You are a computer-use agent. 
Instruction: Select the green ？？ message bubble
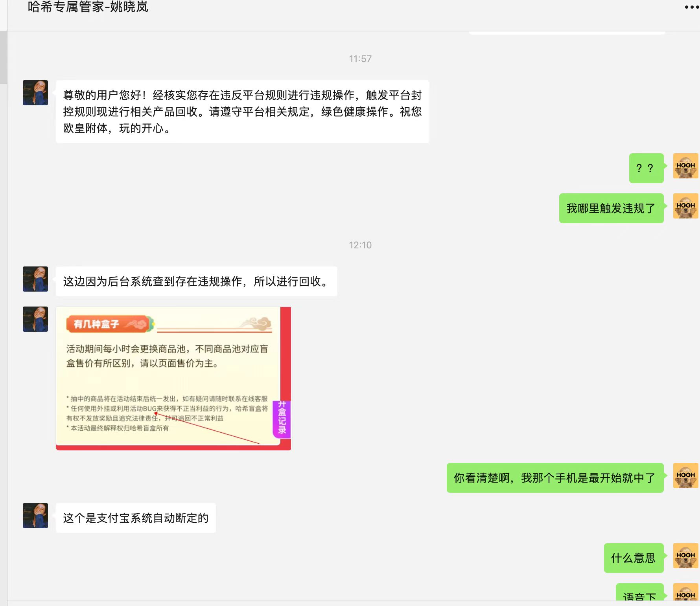646,168
